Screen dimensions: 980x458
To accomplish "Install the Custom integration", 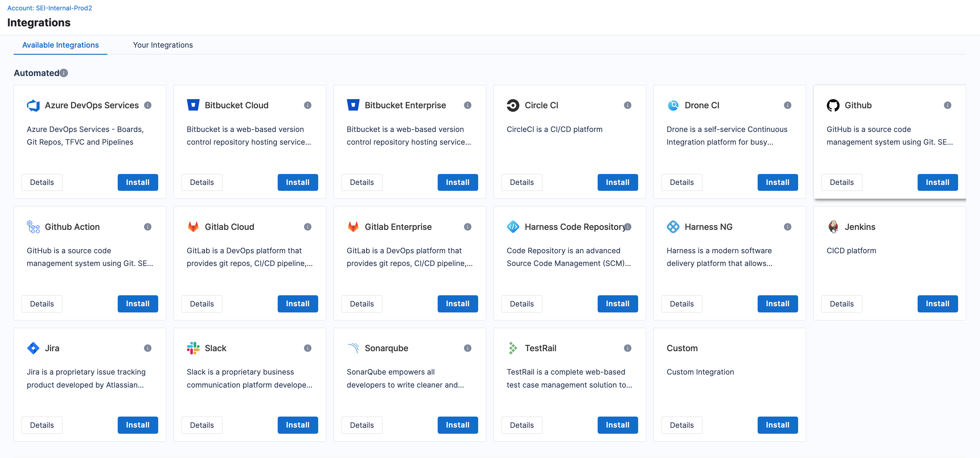I will pos(777,425).
